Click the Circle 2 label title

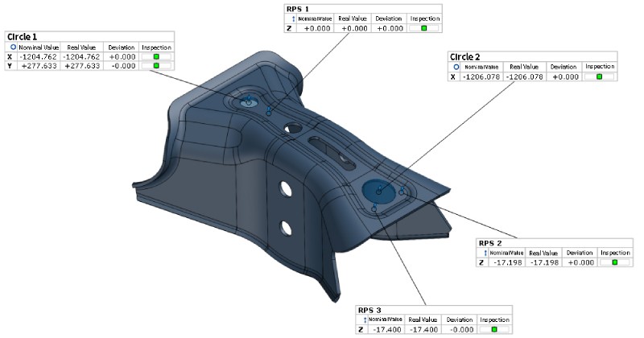tap(465, 56)
